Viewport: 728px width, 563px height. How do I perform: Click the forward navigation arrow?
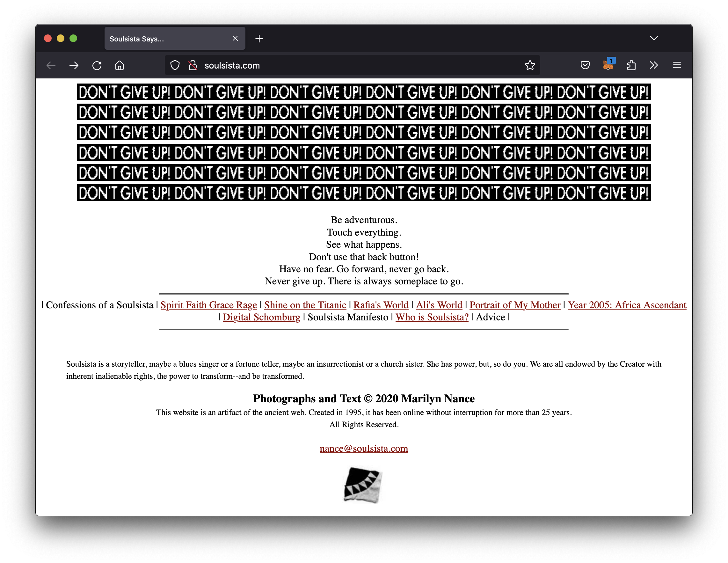point(74,66)
